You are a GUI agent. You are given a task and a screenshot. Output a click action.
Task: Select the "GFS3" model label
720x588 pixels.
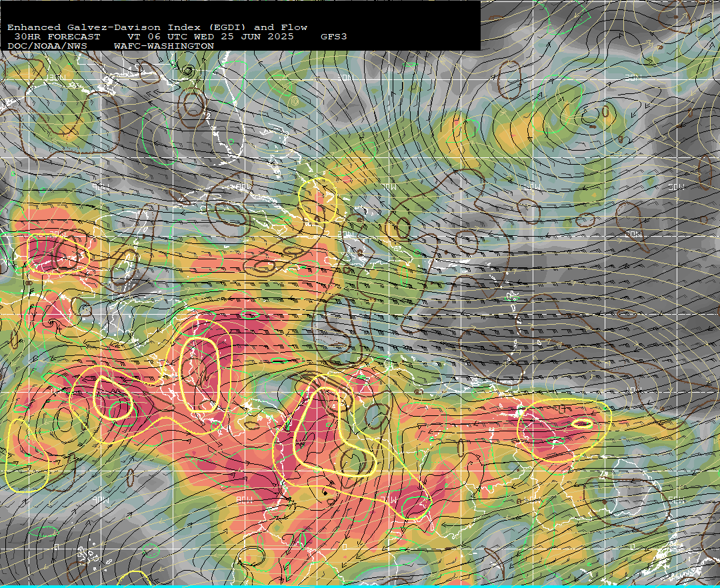coord(334,37)
